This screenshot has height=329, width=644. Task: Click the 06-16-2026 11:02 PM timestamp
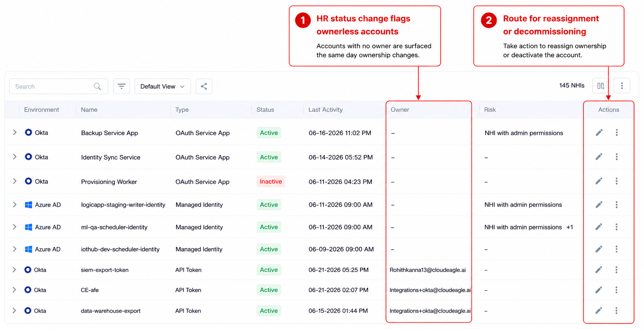click(x=340, y=133)
